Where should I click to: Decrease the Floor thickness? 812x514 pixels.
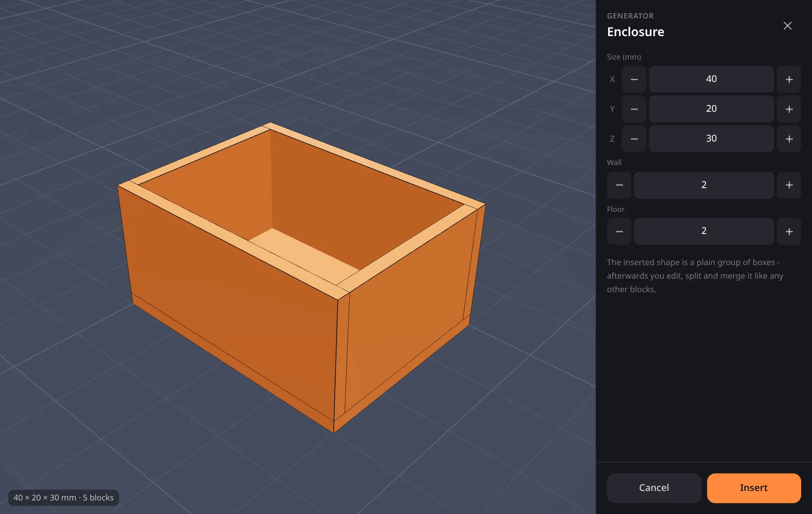coord(619,231)
